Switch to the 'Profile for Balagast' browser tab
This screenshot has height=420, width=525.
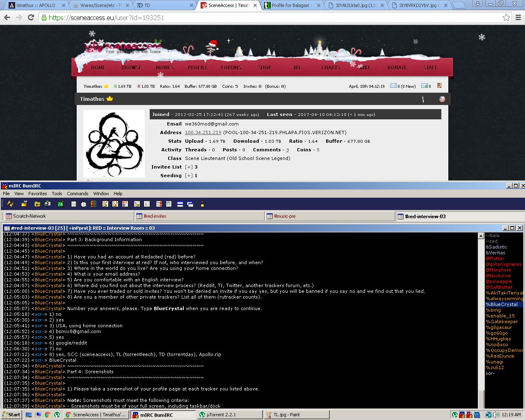pyautogui.click(x=292, y=5)
